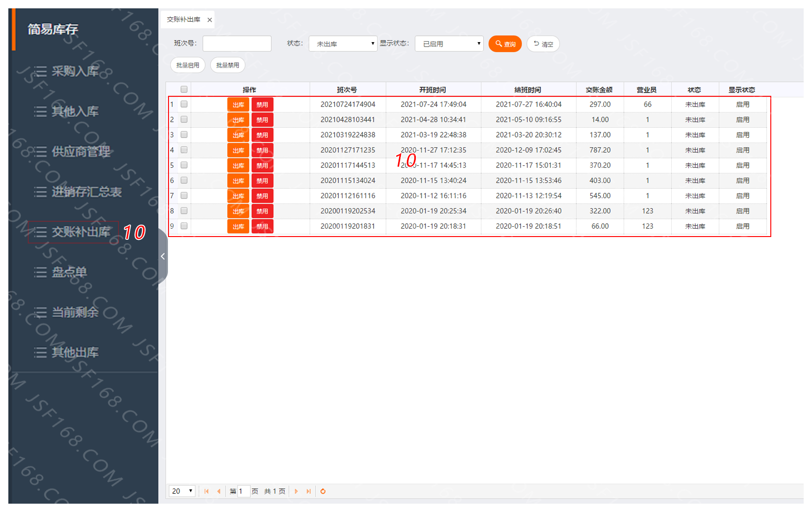
Task: Select cell 2020-01-19 20:25:34
Action: 433,211
